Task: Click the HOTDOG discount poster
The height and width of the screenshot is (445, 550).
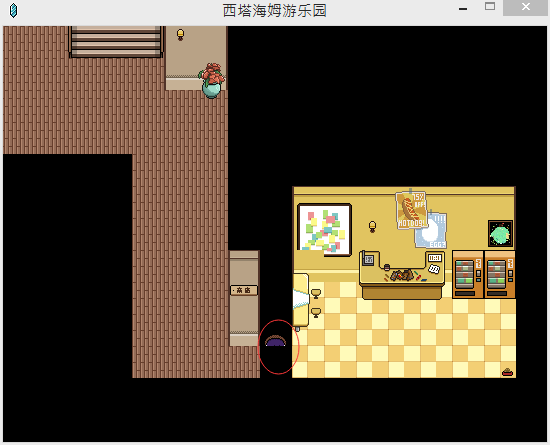Action: pos(411,210)
